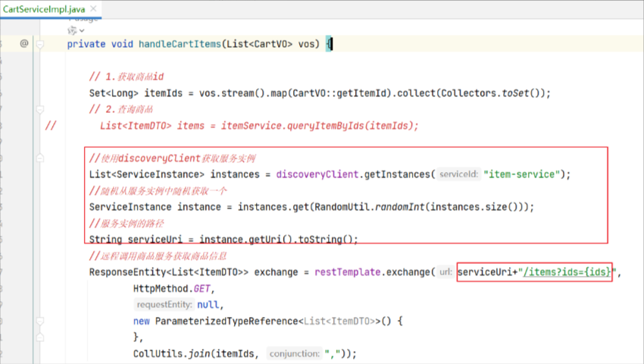Follow the underlined '/items?ids={ids}' link
644x364 pixels.
567,272
